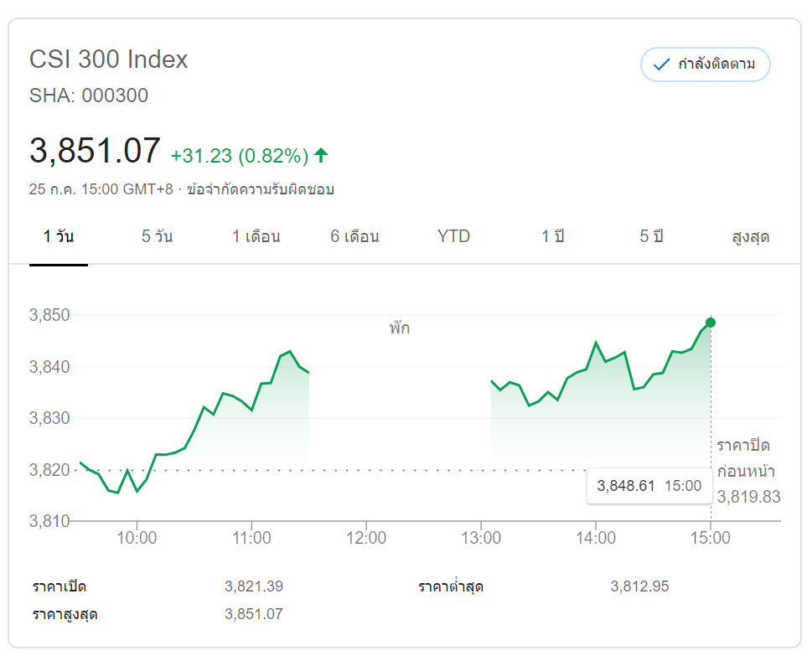Image resolution: width=812 pixels, height=661 pixels.
Task: Select the 6 เดือน tab
Action: 354,236
